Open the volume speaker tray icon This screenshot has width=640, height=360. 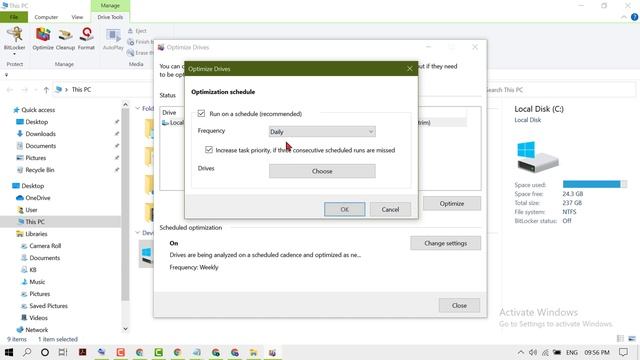pyautogui.click(x=533, y=352)
